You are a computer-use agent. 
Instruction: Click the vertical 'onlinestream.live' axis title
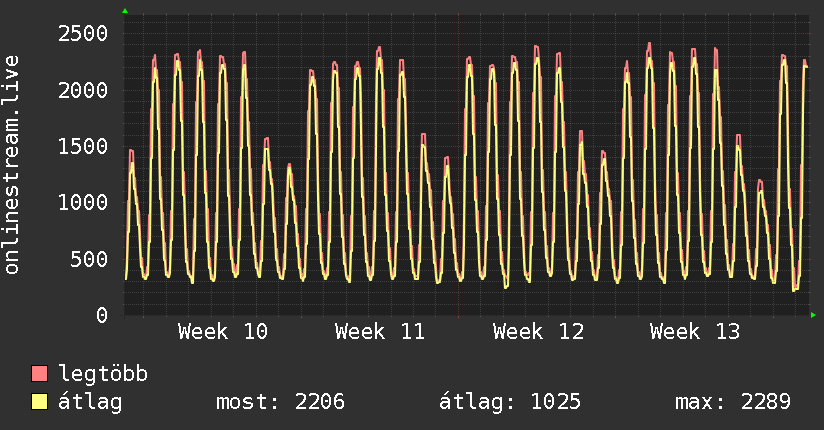[12, 165]
